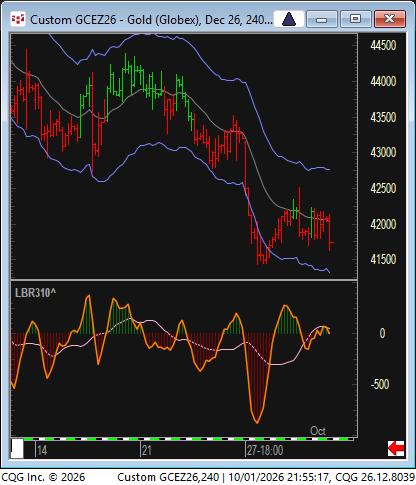This screenshot has height=485, width=416.
Task: Click the 21 date marker on time axis
Action: pyautogui.click(x=147, y=451)
